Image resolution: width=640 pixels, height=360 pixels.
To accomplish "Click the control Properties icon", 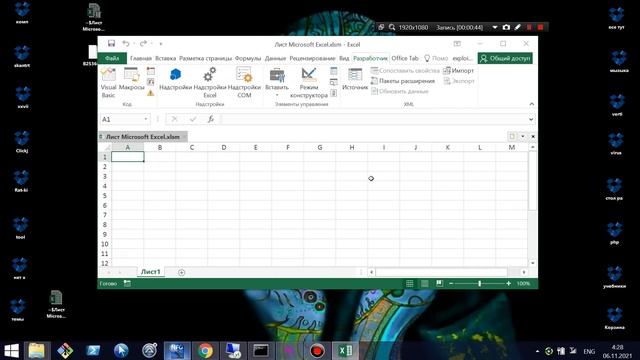I will (333, 71).
